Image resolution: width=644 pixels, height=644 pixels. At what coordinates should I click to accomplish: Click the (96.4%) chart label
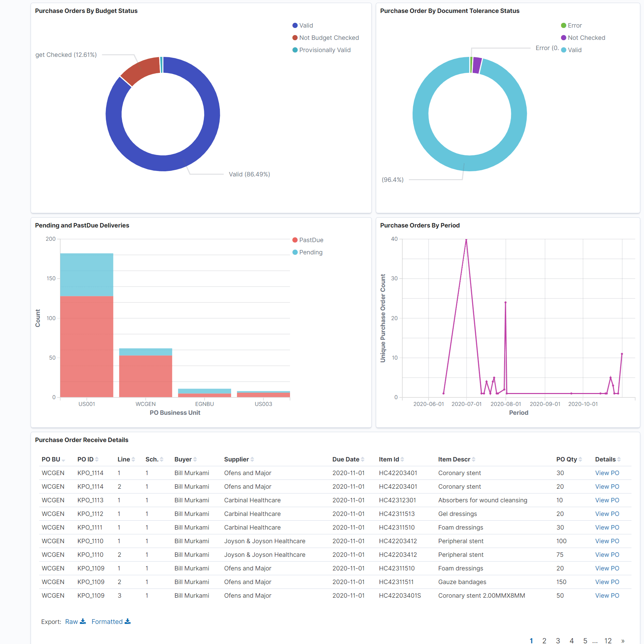click(392, 180)
